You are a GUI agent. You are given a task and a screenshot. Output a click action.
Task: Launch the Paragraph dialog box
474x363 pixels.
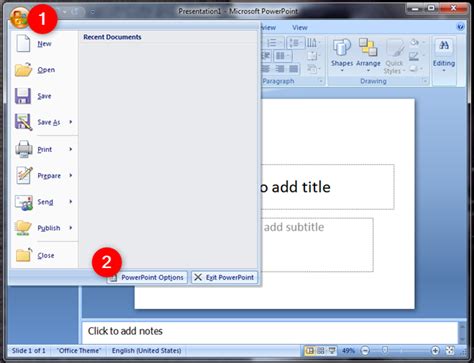(321, 81)
